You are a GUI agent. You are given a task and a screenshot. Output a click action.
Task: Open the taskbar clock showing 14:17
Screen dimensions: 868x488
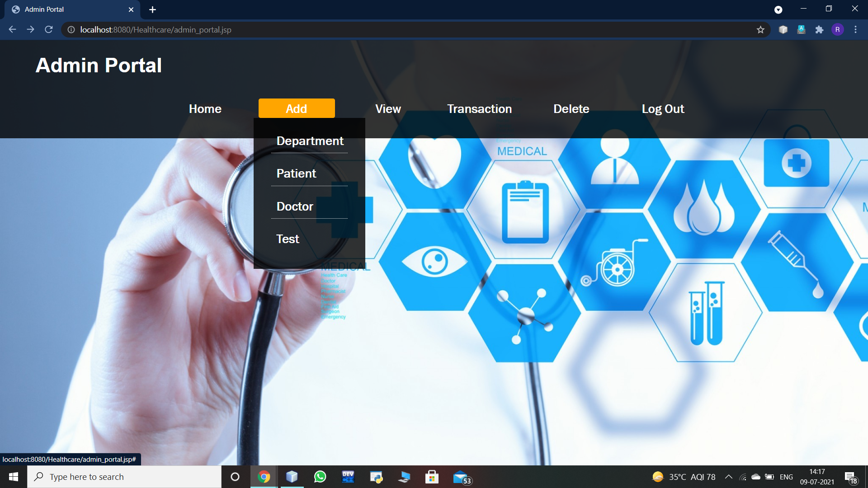(817, 477)
